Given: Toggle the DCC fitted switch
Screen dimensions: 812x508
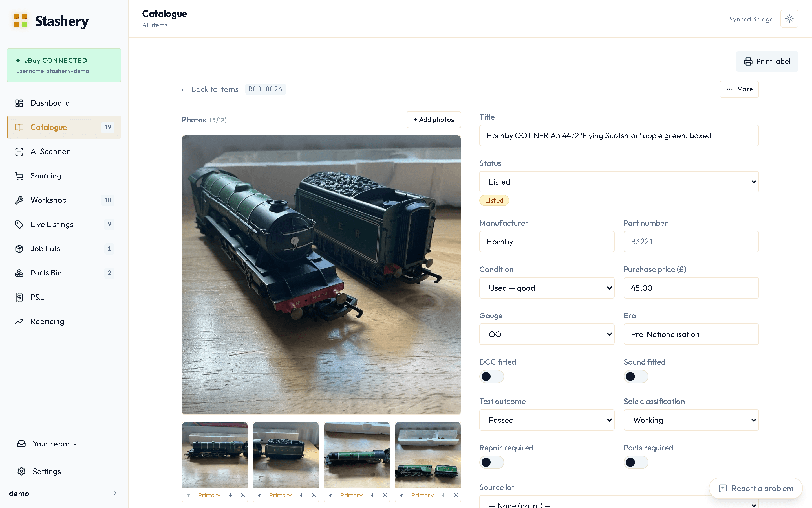Looking at the screenshot, I should [x=491, y=376].
